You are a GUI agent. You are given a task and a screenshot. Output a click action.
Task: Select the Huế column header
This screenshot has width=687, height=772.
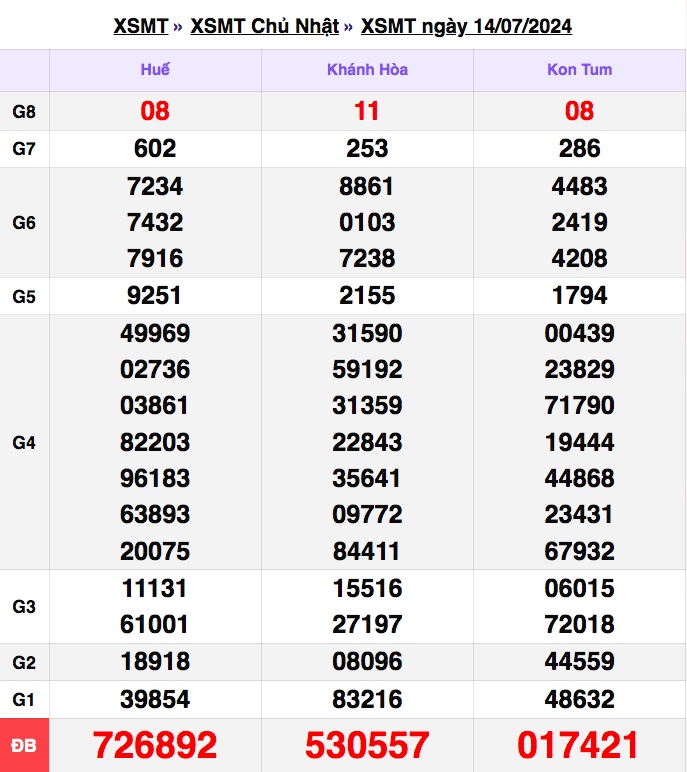[x=155, y=69]
